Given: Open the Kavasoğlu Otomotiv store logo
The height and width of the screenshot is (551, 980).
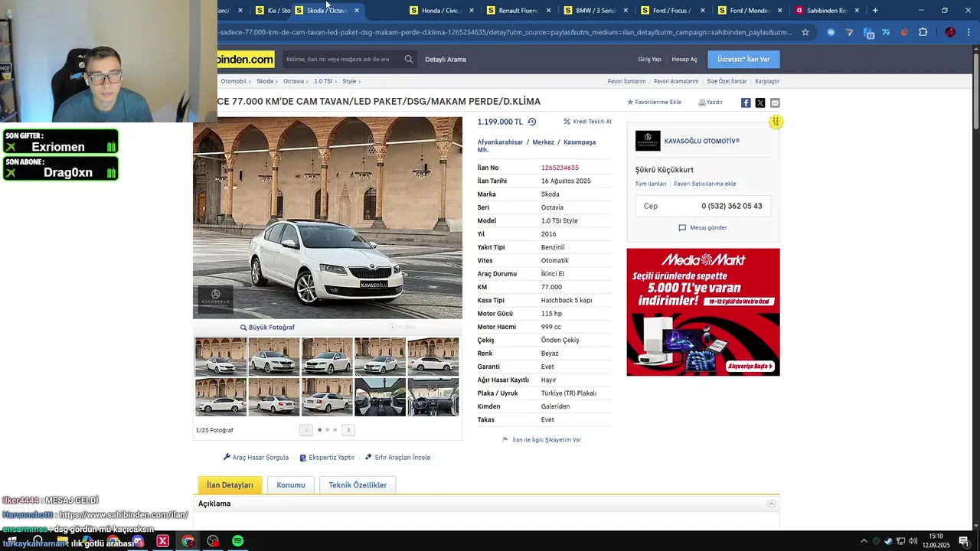Looking at the screenshot, I should click(x=648, y=141).
